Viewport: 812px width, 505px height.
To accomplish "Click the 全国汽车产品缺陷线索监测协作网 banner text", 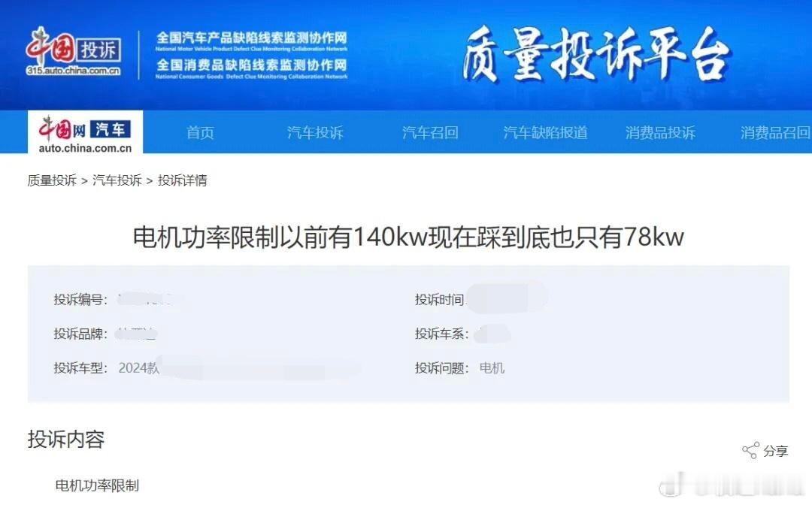I will pos(251,41).
